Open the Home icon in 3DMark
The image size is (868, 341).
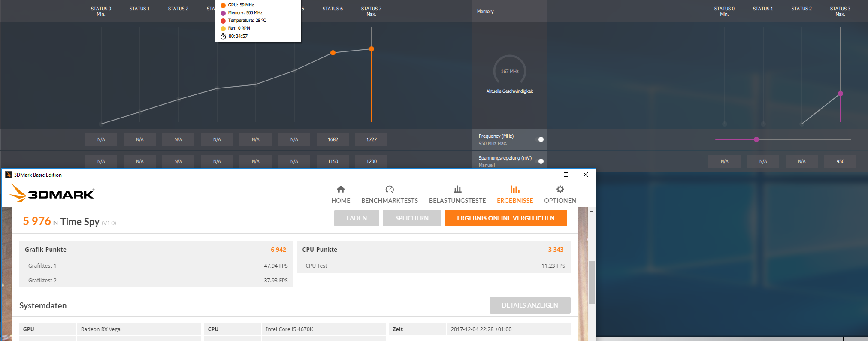[341, 189]
